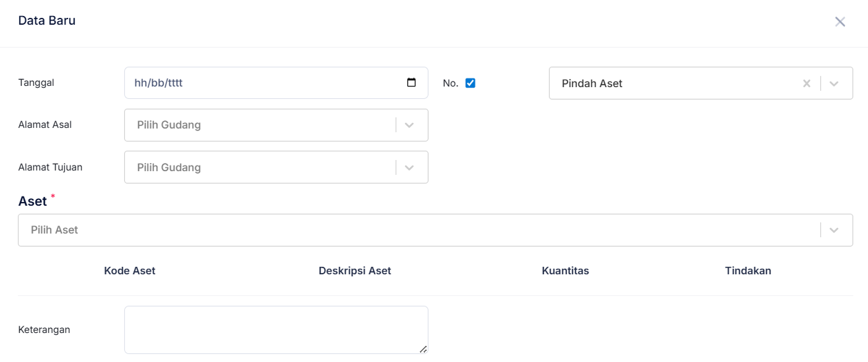The width and height of the screenshot is (868, 362).
Task: Expand the Alamat Tujuan dropdown arrow
Action: point(409,167)
